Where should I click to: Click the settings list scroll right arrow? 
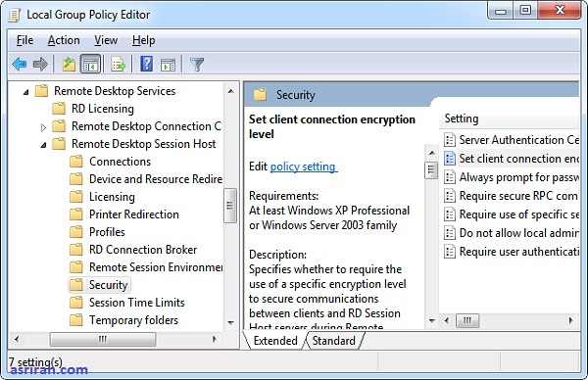570,321
